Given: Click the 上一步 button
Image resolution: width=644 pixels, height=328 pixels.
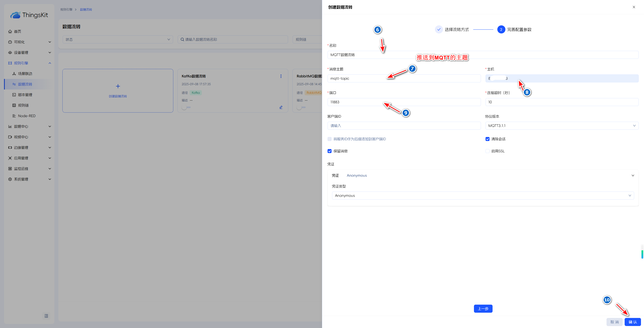Looking at the screenshot, I should tap(483, 309).
